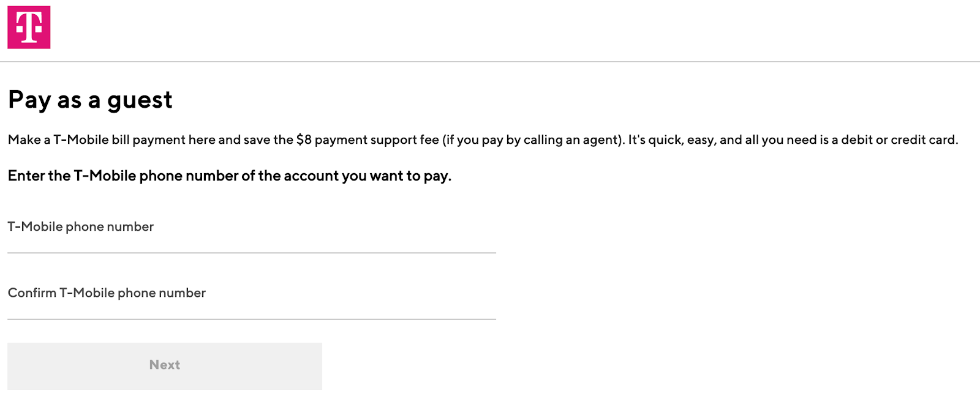Click the T-Mobile phone number label
The width and height of the screenshot is (980, 399).
(80, 226)
